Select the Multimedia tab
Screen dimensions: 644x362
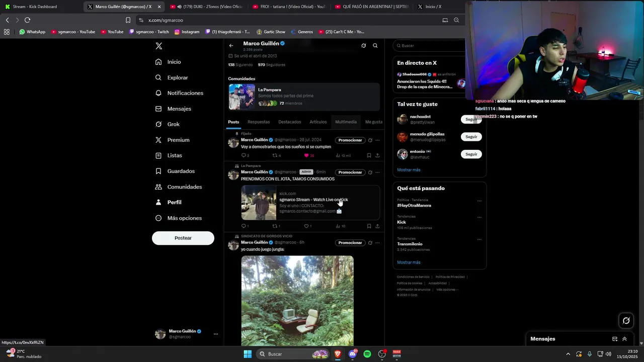346,122
